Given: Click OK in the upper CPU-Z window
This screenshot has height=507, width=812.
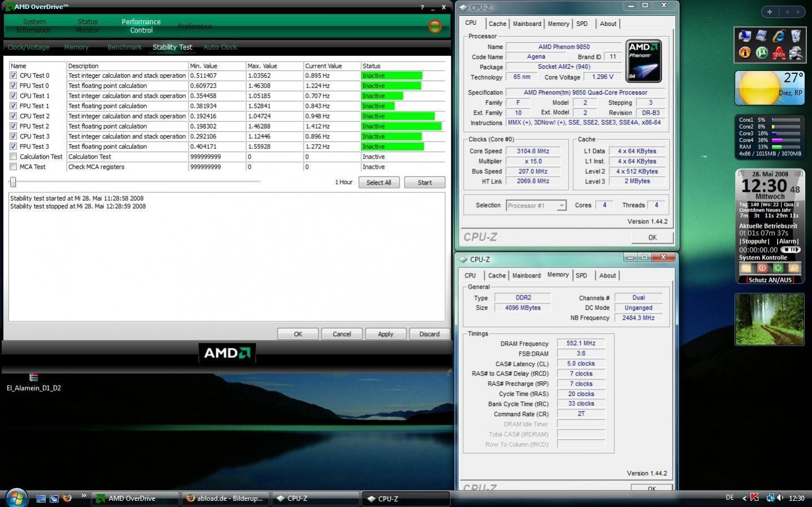Looking at the screenshot, I should (x=652, y=237).
